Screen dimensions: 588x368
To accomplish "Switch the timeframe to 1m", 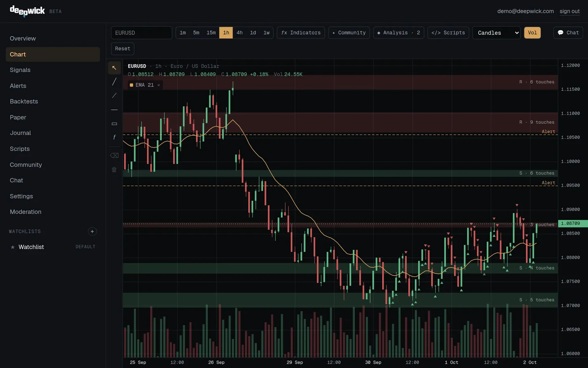I will tap(183, 33).
